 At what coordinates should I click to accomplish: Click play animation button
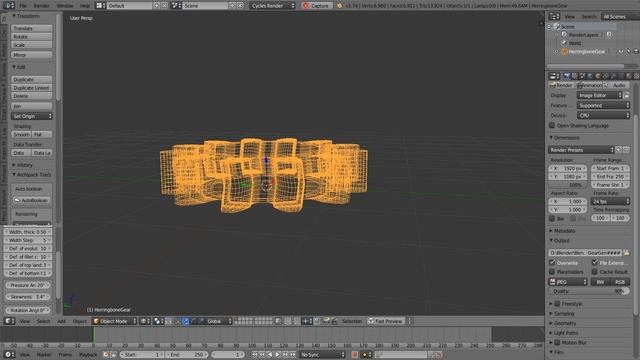pos(278,354)
